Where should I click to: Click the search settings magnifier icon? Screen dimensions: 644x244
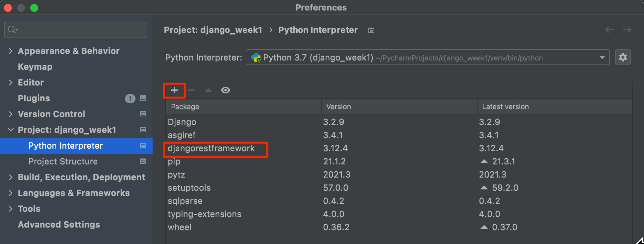pos(12,30)
